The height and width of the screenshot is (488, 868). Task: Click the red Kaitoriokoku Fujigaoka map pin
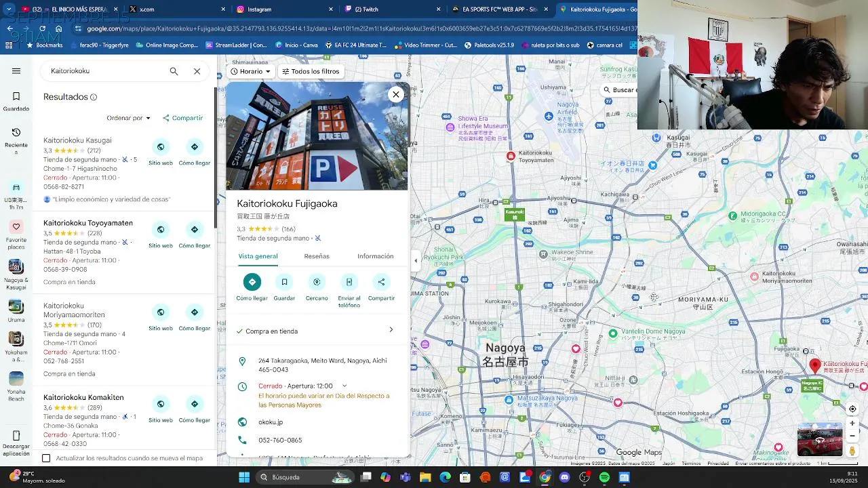click(x=815, y=367)
